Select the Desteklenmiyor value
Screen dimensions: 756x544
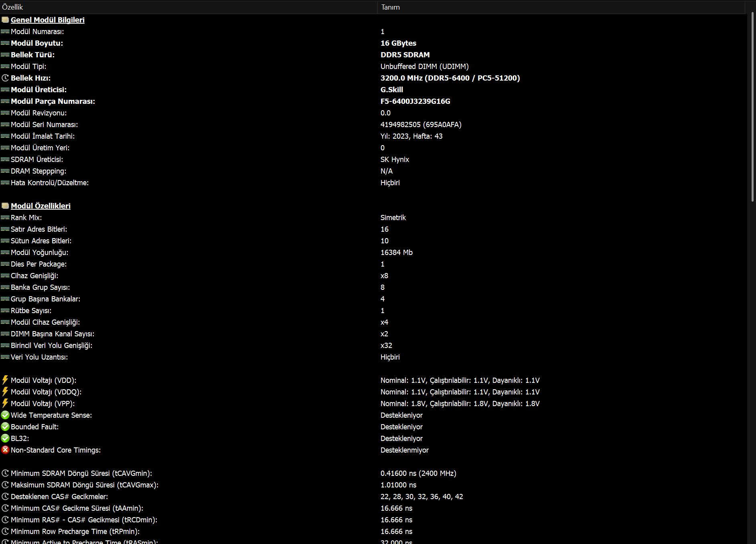coord(405,450)
